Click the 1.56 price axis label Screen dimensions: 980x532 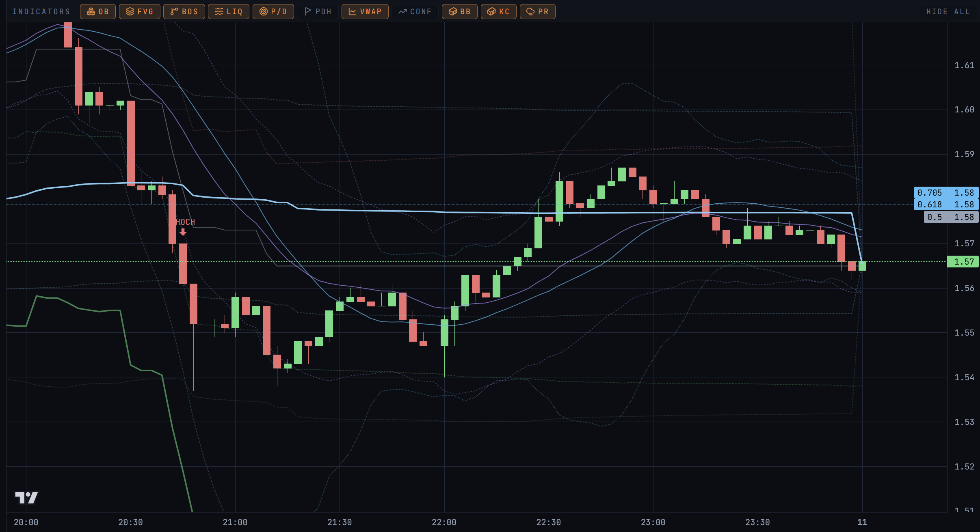pyautogui.click(x=964, y=288)
